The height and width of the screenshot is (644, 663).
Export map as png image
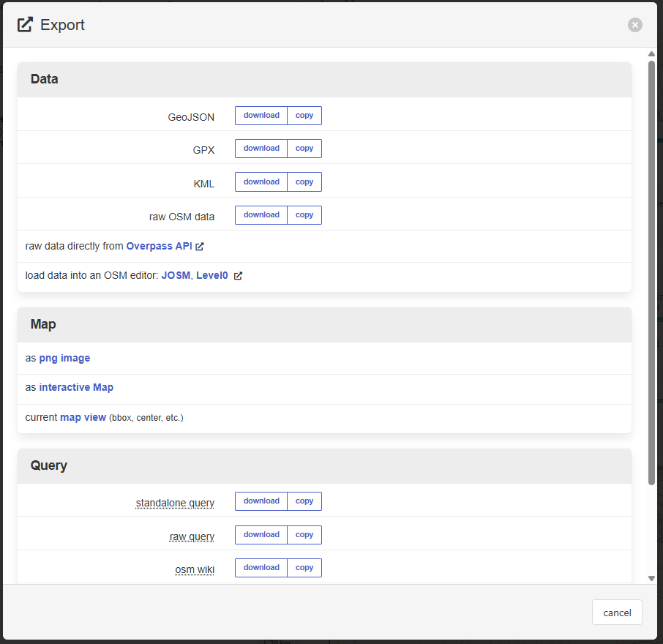64,359
